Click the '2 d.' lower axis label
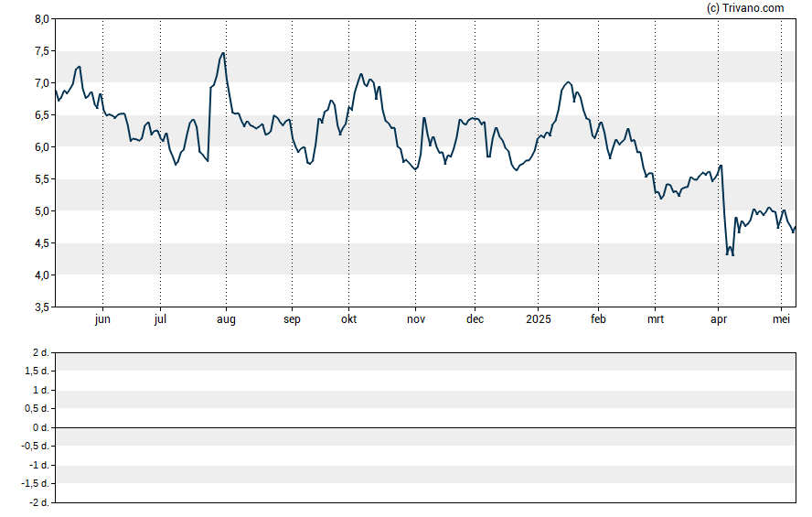 point(40,353)
